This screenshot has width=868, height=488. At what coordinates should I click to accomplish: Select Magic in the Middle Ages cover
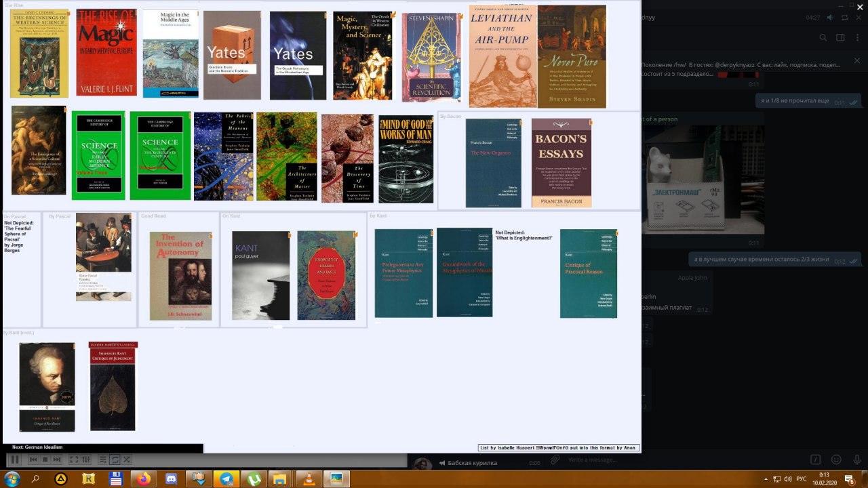click(x=171, y=54)
